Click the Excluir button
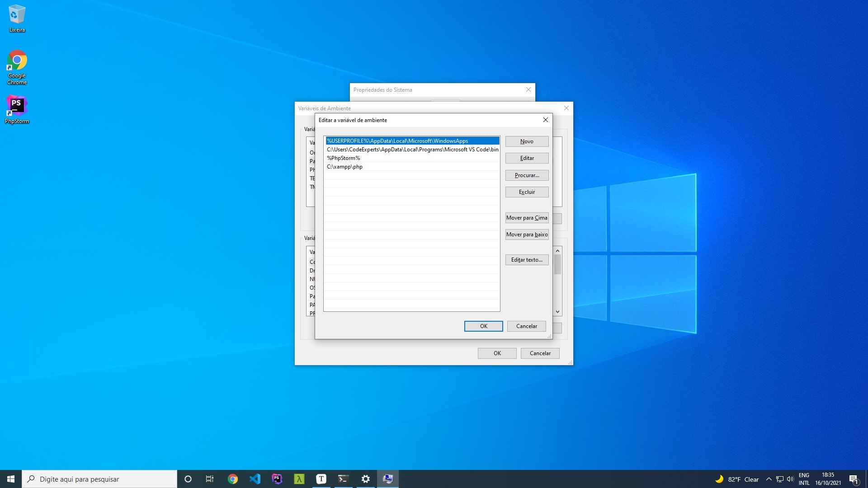Viewport: 868px width, 488px height. pyautogui.click(x=527, y=192)
